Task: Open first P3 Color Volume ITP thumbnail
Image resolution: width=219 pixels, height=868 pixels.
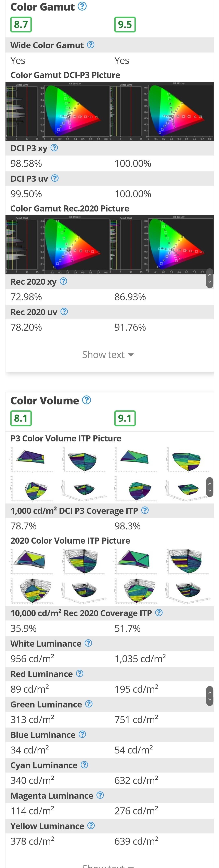Action: pos(32,459)
